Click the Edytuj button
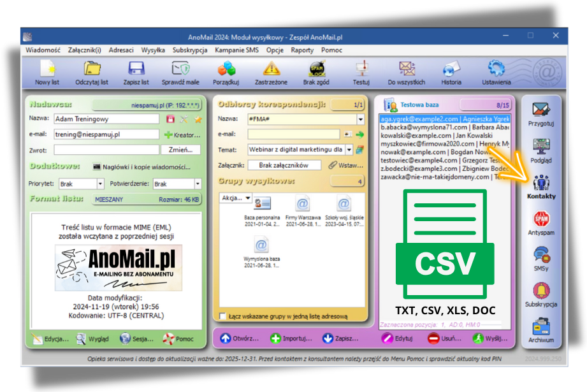Viewport: 587px width, 392px height. point(397,338)
